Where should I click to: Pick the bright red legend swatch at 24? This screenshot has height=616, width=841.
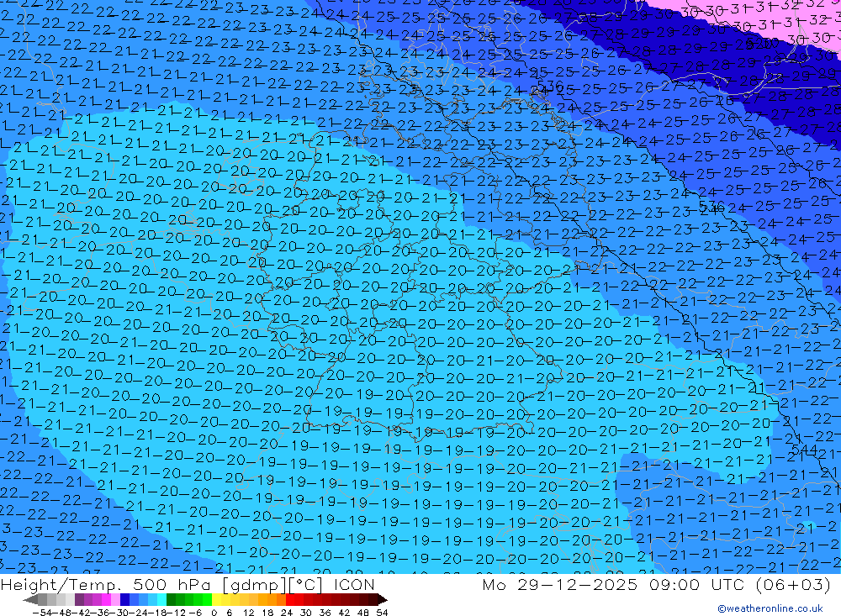(290, 599)
